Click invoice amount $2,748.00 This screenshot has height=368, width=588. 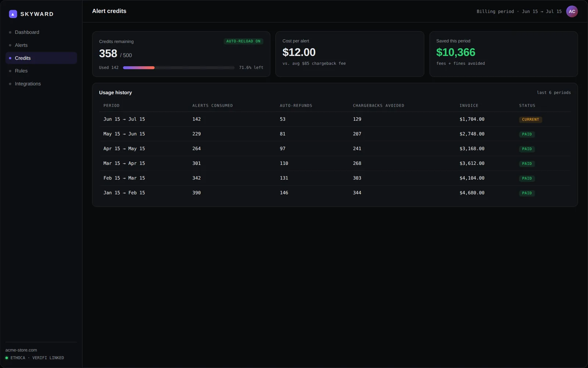tap(472, 134)
